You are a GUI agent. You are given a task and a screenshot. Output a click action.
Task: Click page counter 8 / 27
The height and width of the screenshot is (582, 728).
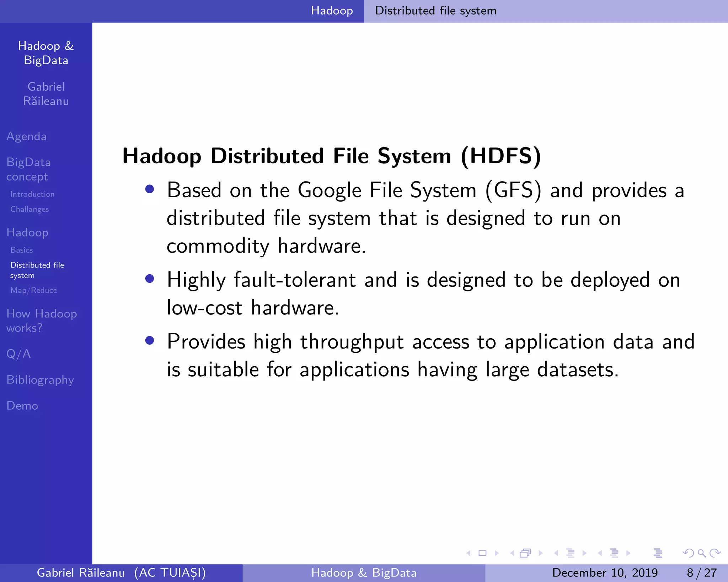702,573
